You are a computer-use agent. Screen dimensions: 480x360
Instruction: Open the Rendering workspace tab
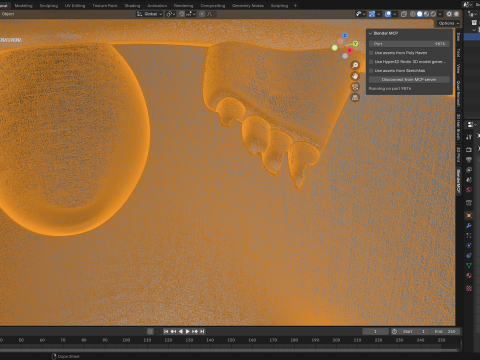(183, 6)
